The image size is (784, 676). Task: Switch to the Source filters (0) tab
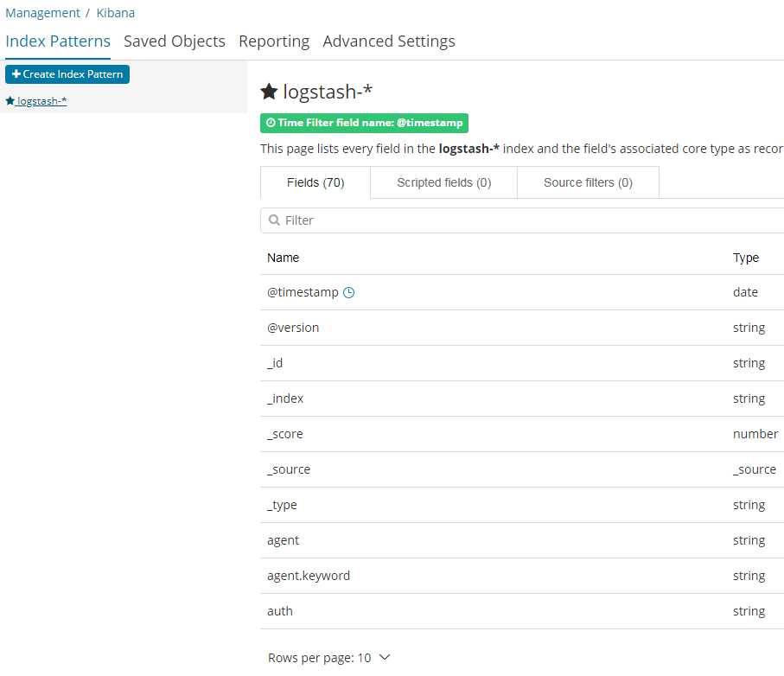pos(588,182)
